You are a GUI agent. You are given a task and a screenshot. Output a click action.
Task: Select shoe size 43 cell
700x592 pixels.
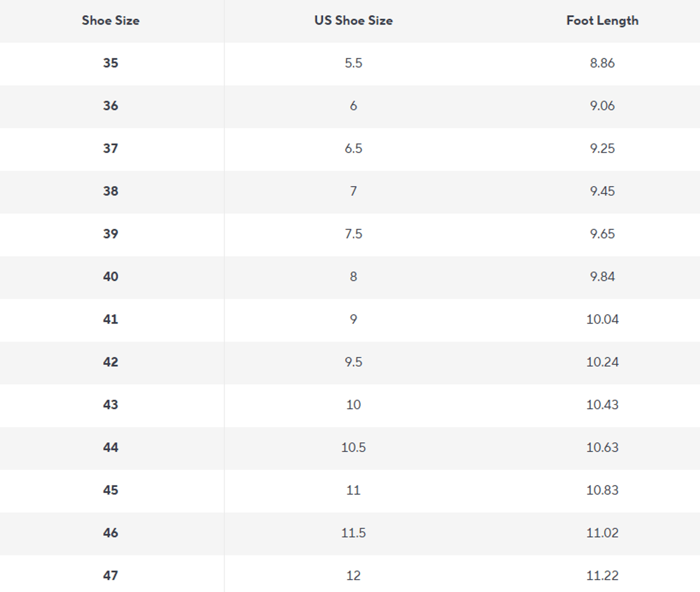pyautogui.click(x=110, y=405)
